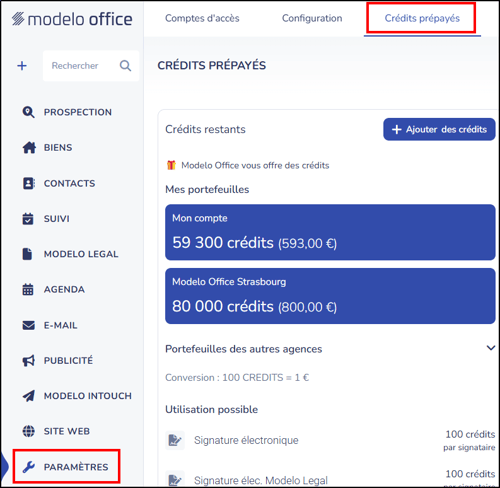Click the CRÉDITS PRÉPAYÉS page title

pyautogui.click(x=212, y=65)
